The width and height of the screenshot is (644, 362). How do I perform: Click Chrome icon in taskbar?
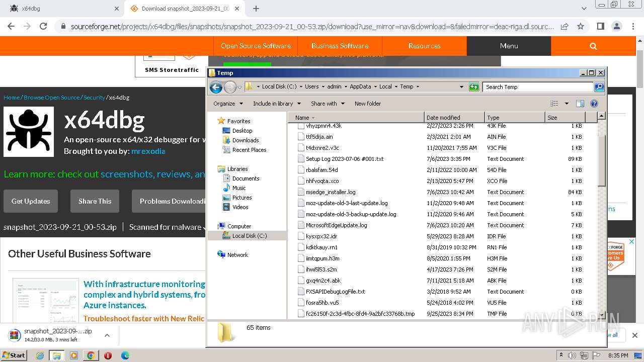[x=91, y=355]
